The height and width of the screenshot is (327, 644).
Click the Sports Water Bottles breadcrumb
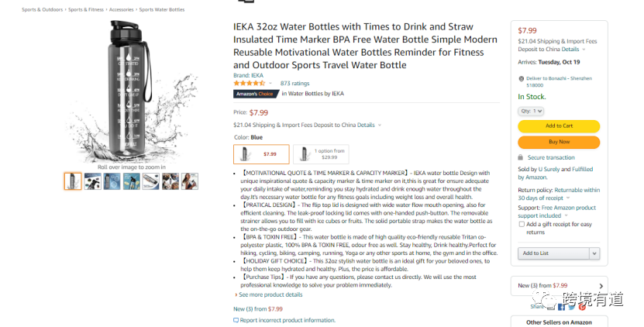[162, 10]
